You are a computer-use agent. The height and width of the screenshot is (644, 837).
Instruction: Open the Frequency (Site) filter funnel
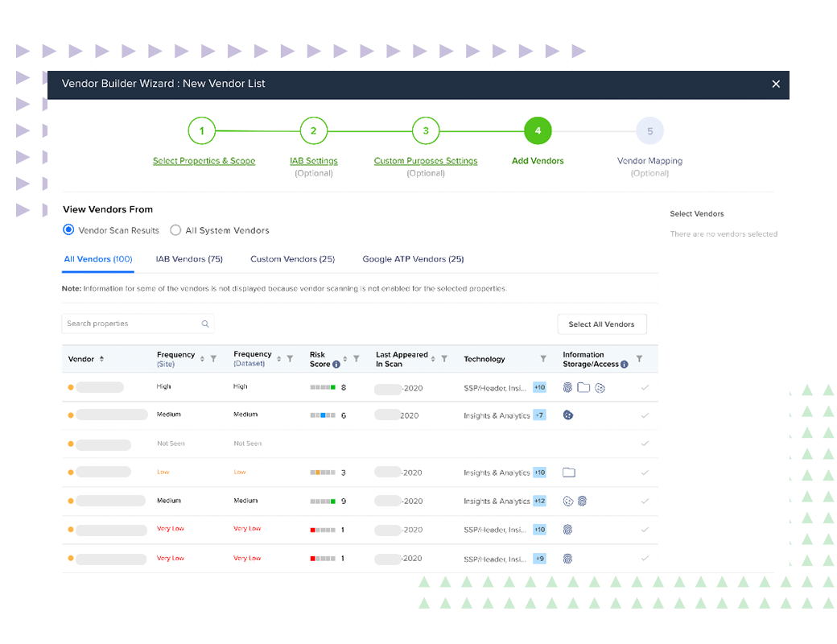click(x=213, y=359)
